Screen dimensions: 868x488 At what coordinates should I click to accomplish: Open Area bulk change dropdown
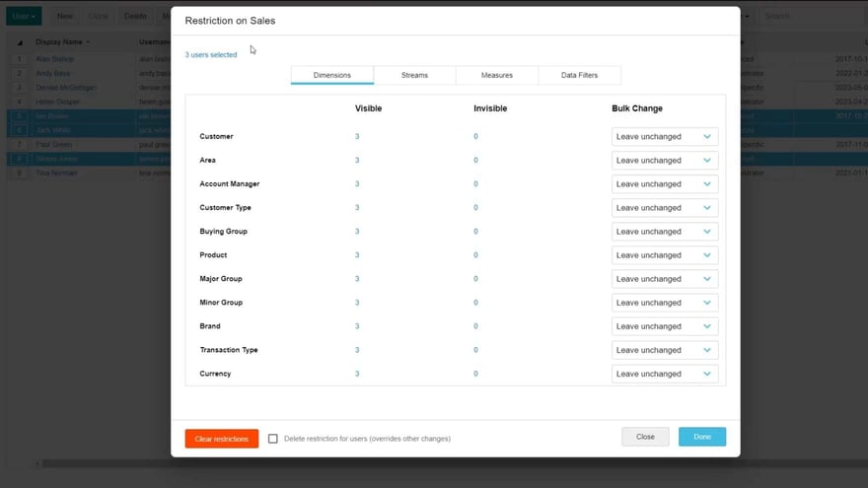(665, 161)
